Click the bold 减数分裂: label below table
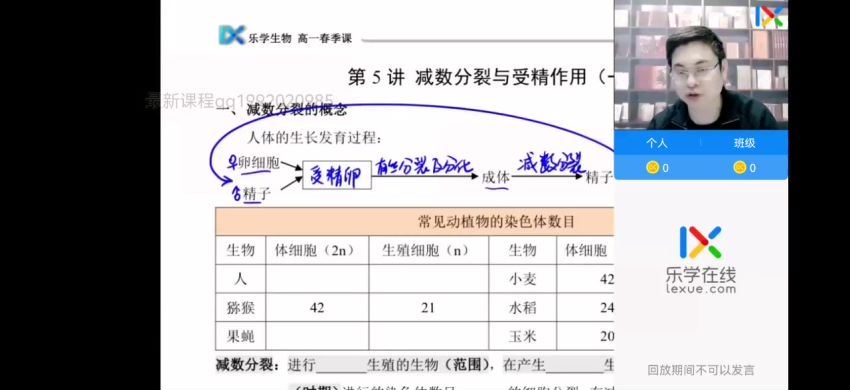 pos(248,365)
